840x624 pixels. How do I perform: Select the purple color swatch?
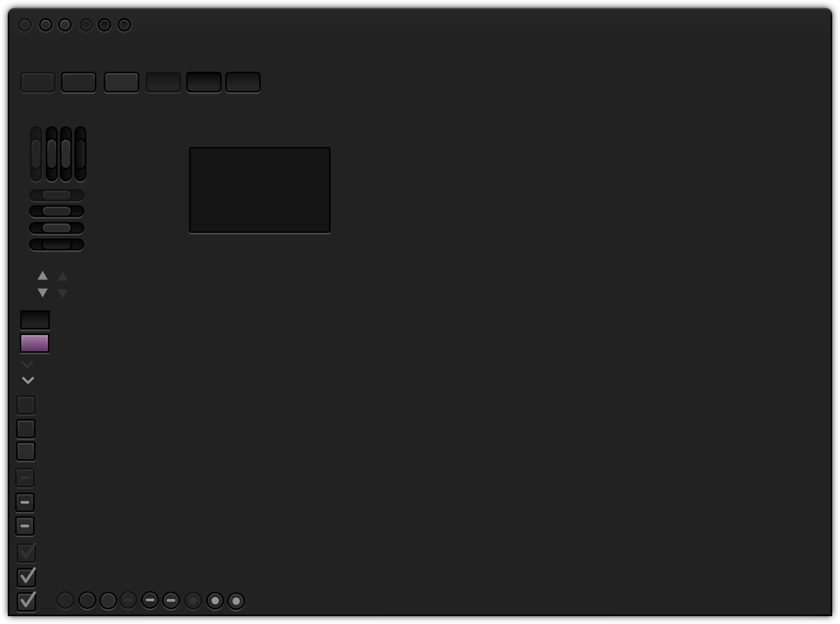click(34, 343)
